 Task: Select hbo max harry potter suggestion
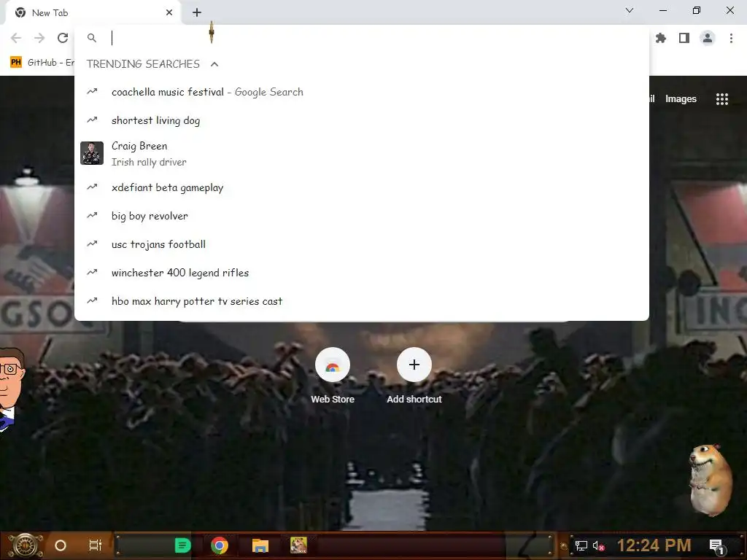pos(362,301)
